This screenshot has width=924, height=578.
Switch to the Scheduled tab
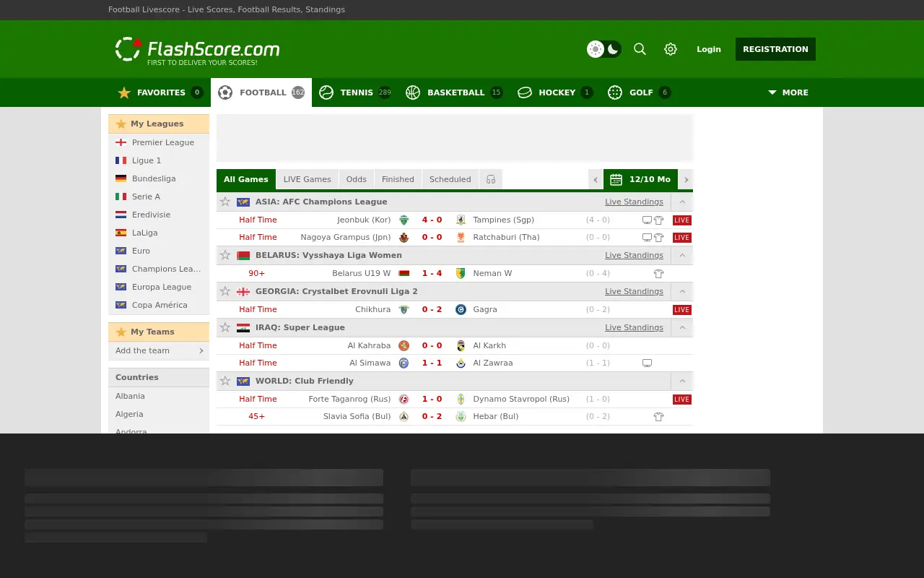(450, 179)
